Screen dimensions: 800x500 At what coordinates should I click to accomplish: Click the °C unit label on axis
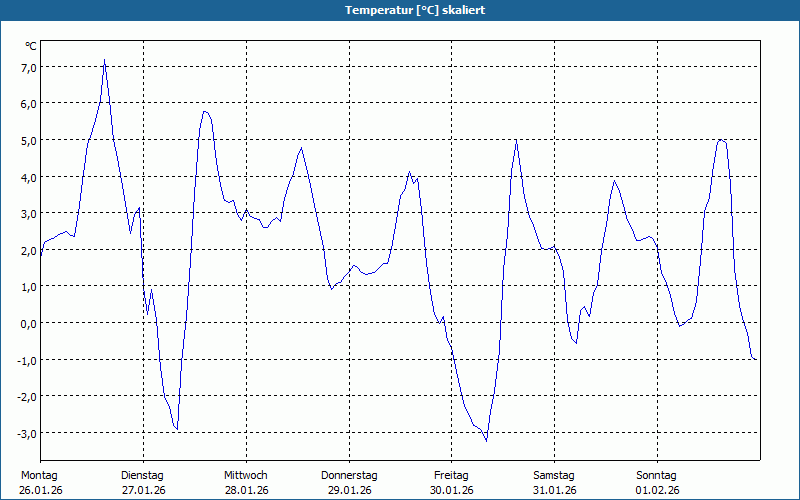click(x=31, y=46)
